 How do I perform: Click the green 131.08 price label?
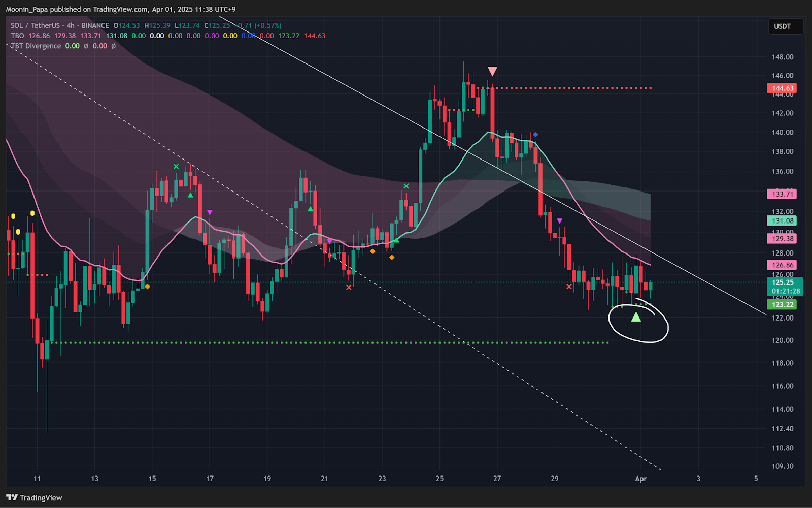point(782,221)
